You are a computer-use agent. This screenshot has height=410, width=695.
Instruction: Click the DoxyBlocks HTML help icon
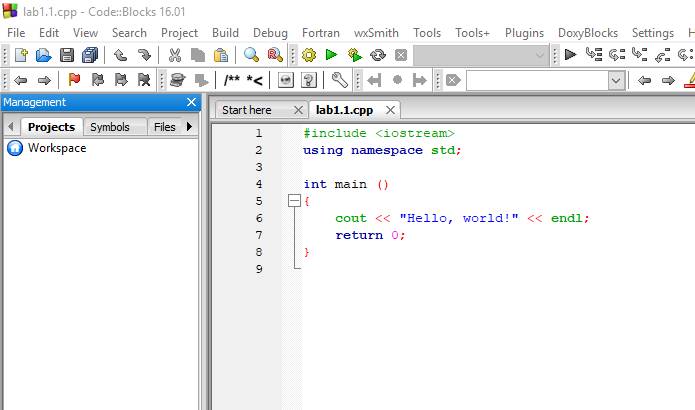[x=286, y=80]
